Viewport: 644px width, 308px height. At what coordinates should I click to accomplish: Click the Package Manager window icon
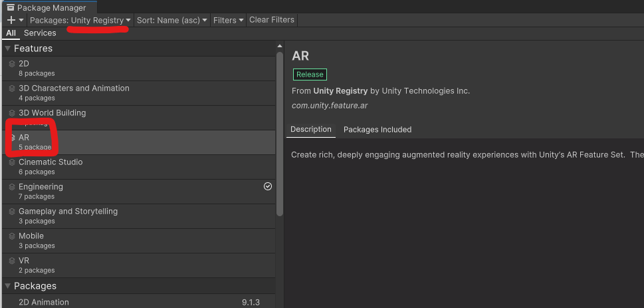tap(11, 7)
